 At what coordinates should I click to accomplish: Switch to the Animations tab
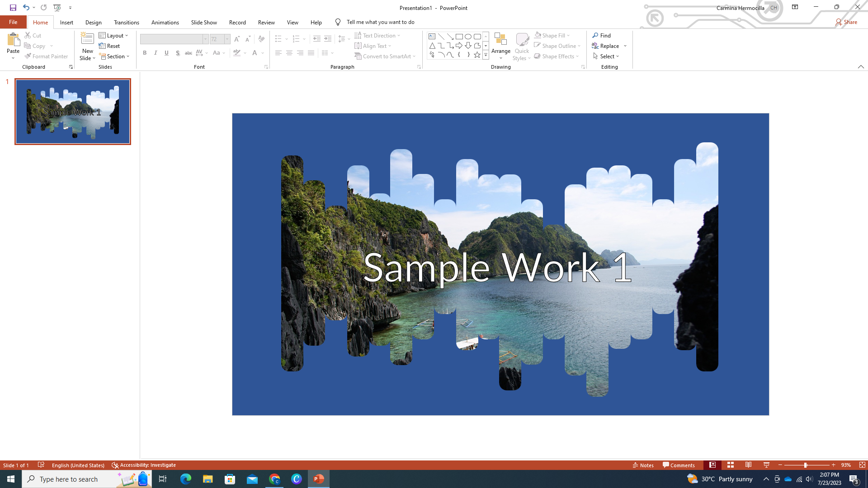165,22
